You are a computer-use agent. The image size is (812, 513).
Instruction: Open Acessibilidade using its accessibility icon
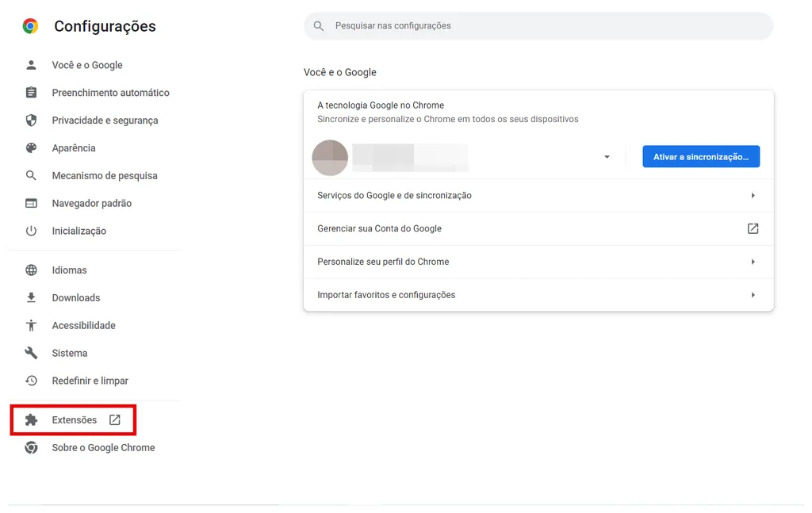30,325
